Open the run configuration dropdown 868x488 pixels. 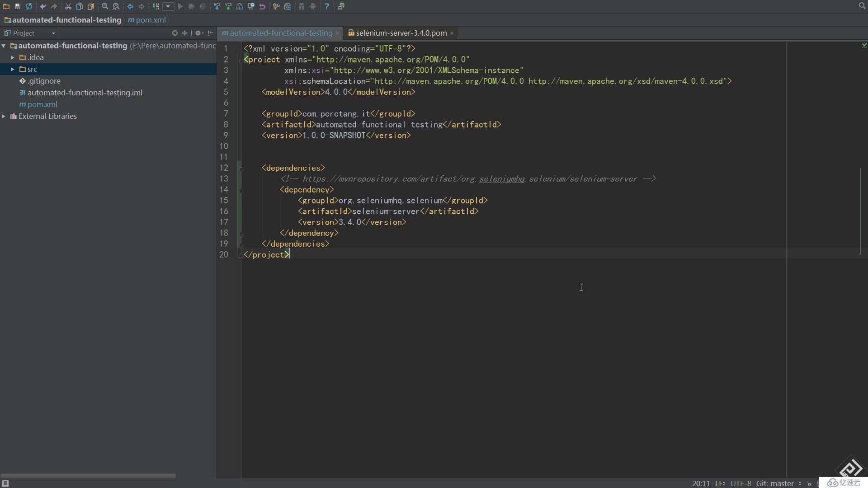[x=168, y=6]
